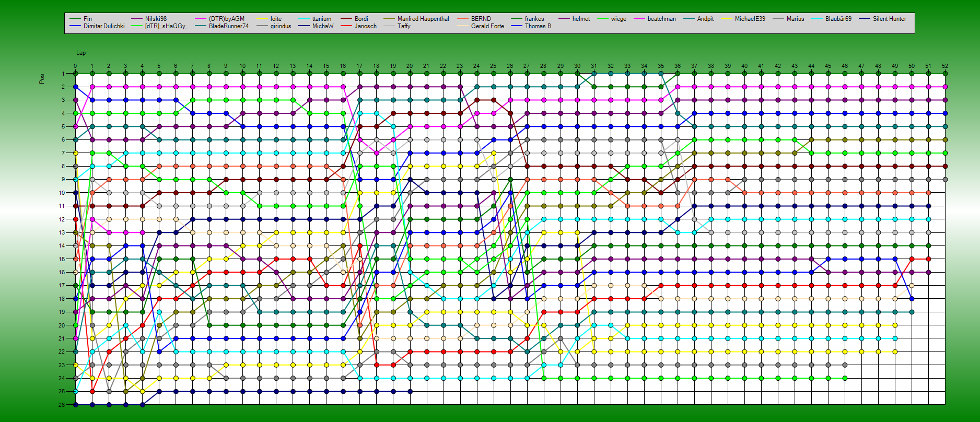The width and height of the screenshot is (980, 422).
Task: Select the Thomas B legend entry
Action: point(538,26)
